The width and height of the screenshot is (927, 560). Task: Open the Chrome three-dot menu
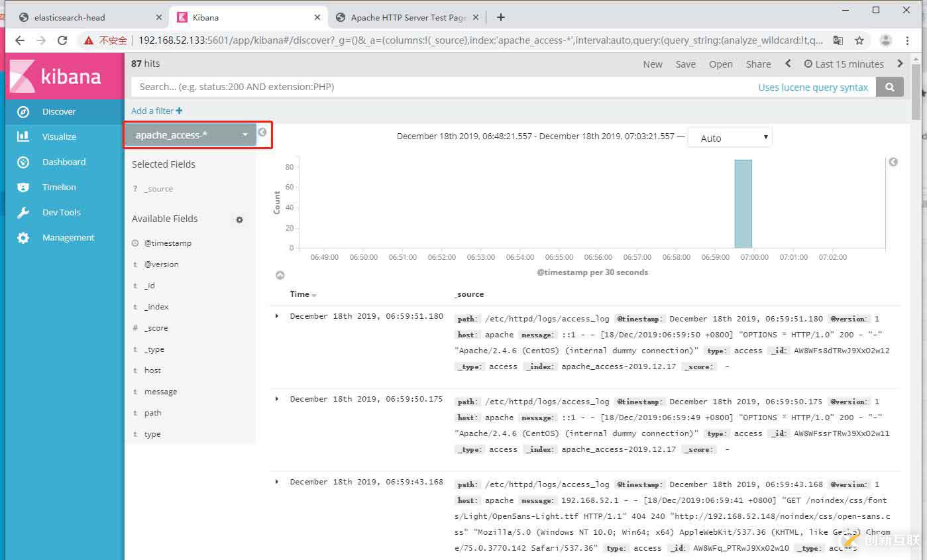[x=908, y=40]
